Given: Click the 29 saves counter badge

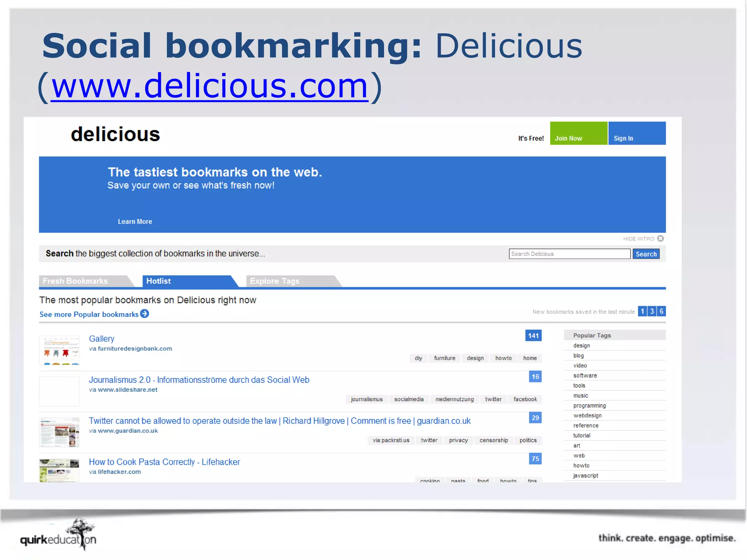Looking at the screenshot, I should [535, 418].
